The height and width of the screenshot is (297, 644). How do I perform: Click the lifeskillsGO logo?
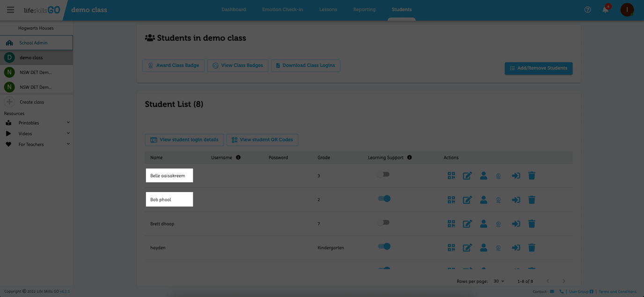[42, 10]
